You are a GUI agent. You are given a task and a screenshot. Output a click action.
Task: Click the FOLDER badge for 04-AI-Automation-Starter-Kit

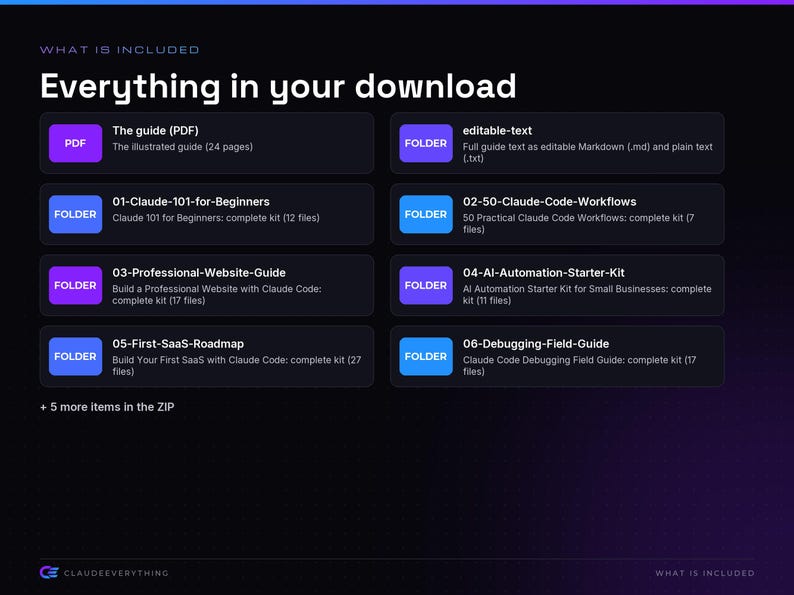426,286
